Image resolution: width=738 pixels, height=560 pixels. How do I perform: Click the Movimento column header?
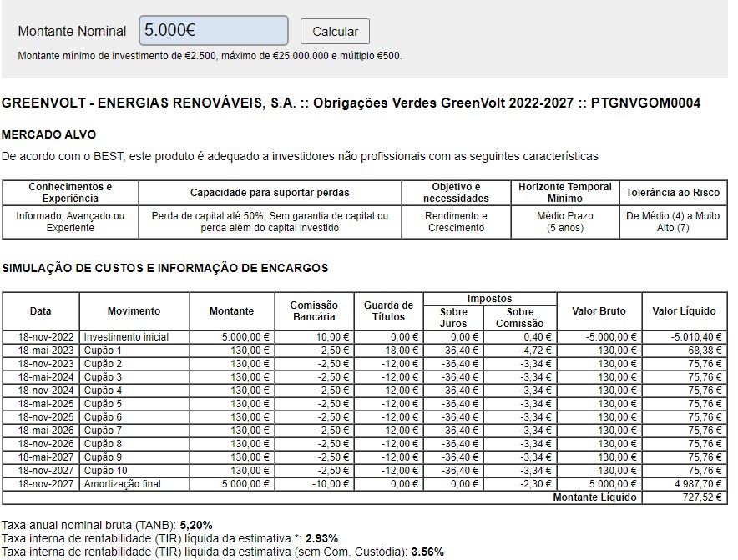(x=134, y=311)
